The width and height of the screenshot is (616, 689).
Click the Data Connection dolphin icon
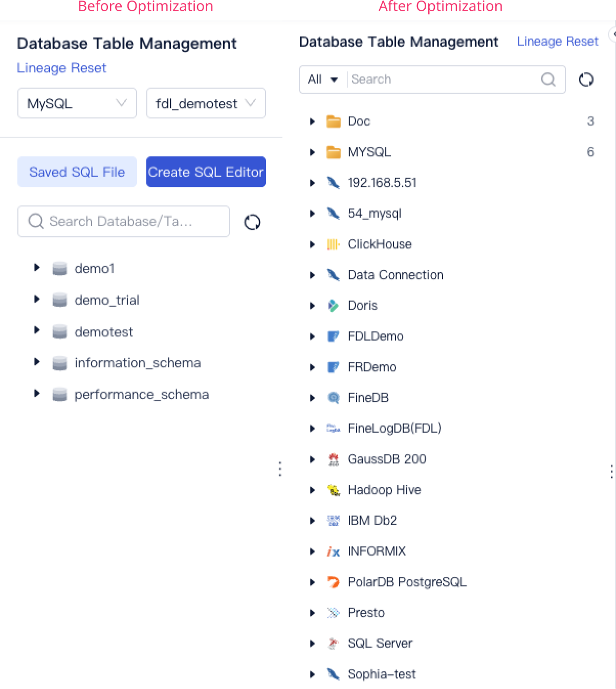coord(333,275)
